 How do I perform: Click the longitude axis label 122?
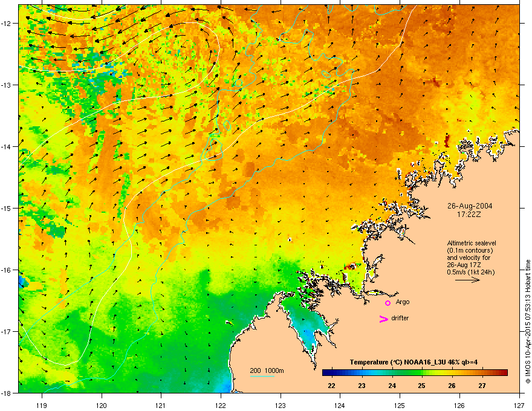coord(221,405)
